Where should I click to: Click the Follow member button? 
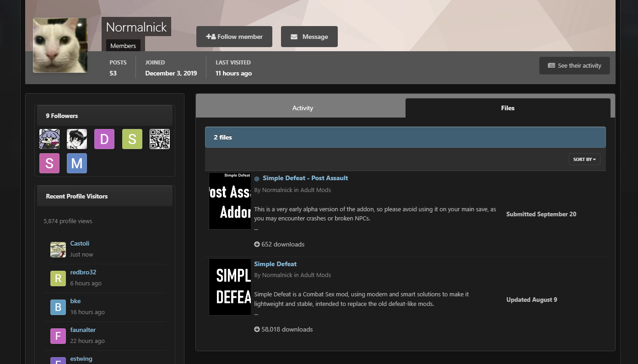click(234, 37)
